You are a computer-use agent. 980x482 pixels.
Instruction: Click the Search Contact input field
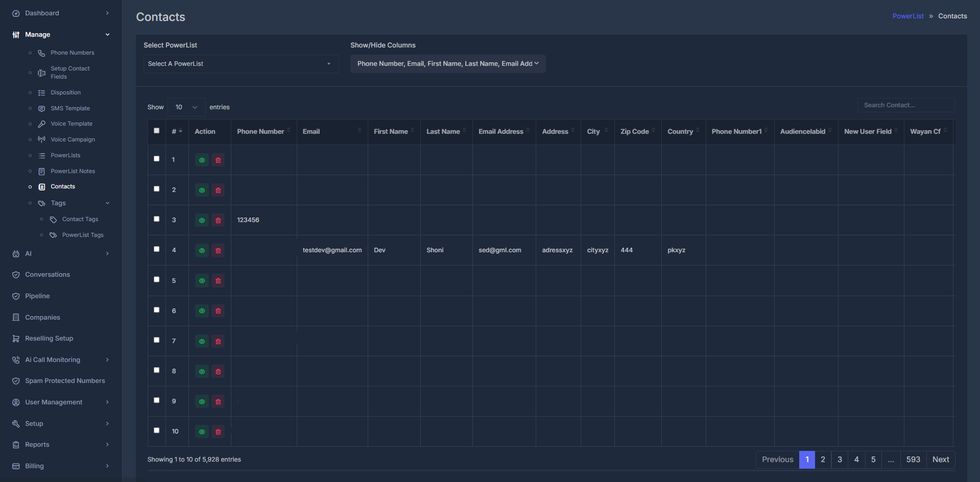[x=905, y=105]
